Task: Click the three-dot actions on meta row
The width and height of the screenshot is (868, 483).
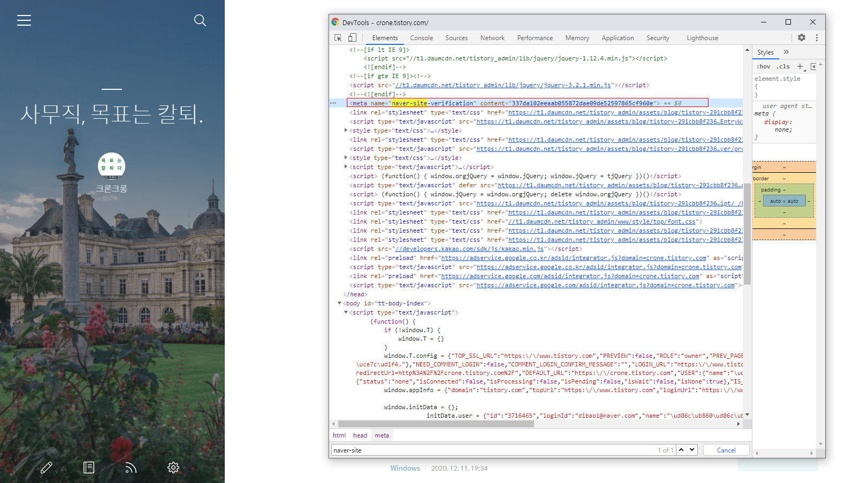Action: [333, 103]
